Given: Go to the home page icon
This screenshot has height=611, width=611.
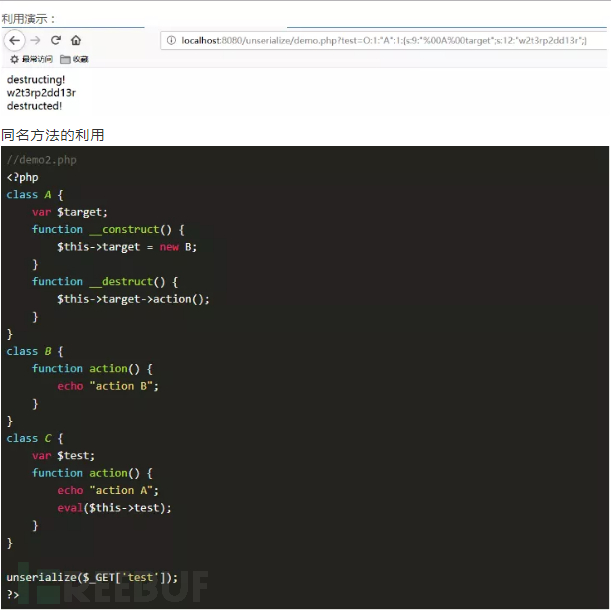Looking at the screenshot, I should [76, 40].
